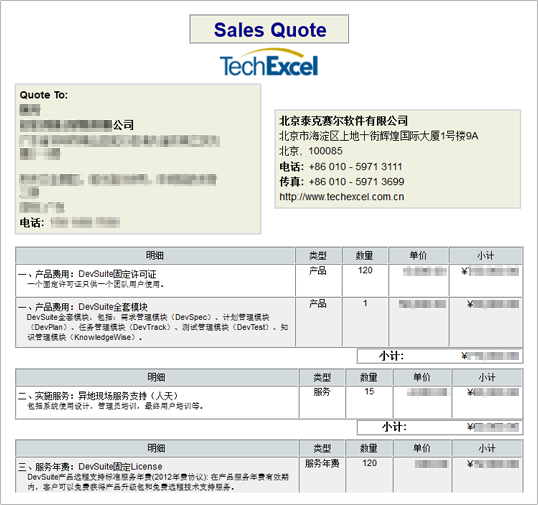
Task: Select the postal line 北京, 100085
Action: click(x=311, y=151)
